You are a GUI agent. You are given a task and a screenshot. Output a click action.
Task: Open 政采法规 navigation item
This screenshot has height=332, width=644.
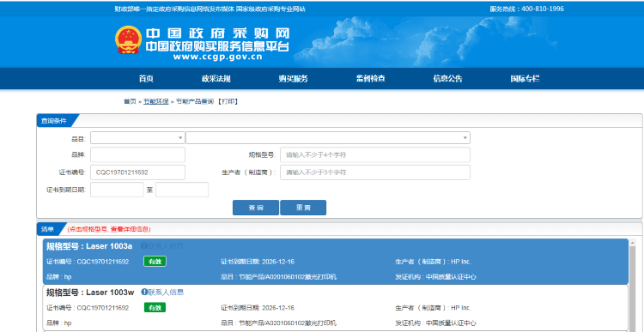point(216,79)
